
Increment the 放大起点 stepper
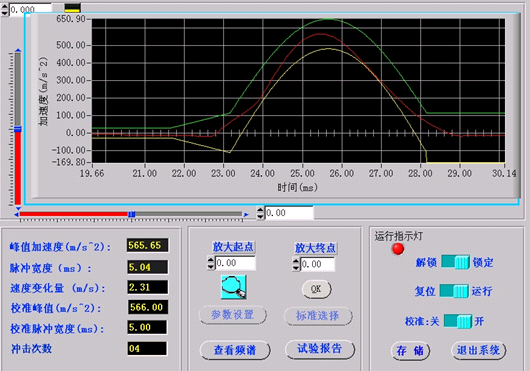coord(211,260)
